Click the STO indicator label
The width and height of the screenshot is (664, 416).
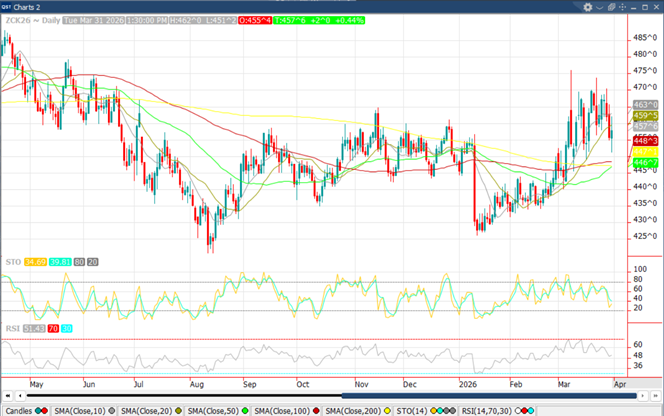click(x=11, y=262)
